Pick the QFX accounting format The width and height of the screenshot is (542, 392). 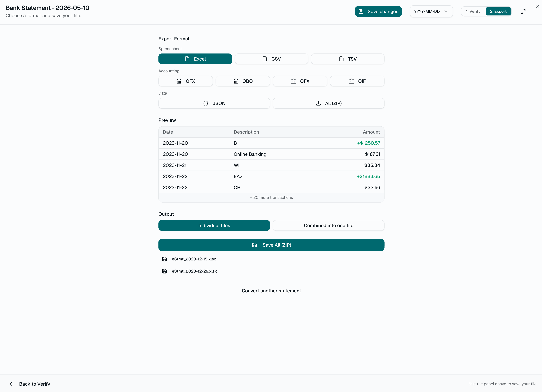click(x=300, y=81)
